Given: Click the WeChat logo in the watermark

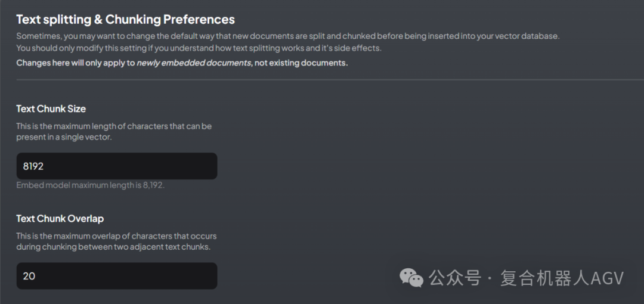Looking at the screenshot, I should pos(411,277).
